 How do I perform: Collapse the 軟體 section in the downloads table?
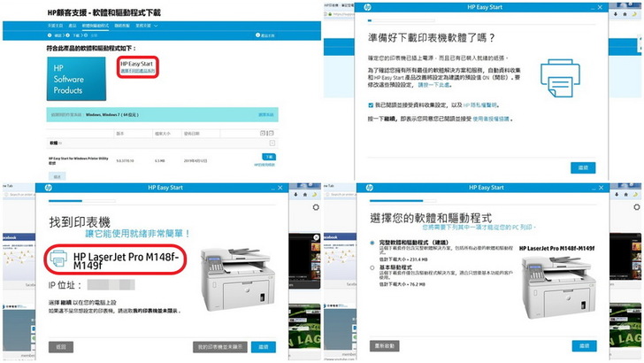pyautogui.click(x=272, y=142)
